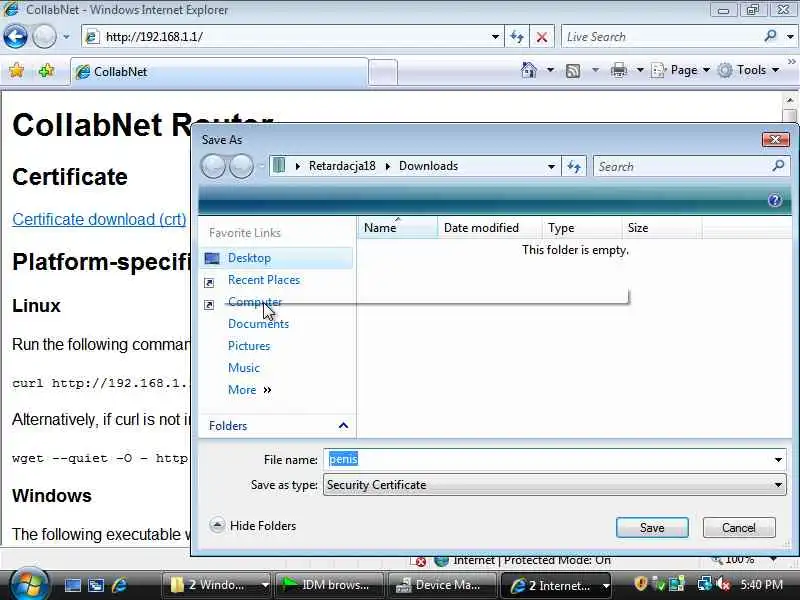
Task: Open the Page menu
Action: click(x=680, y=70)
